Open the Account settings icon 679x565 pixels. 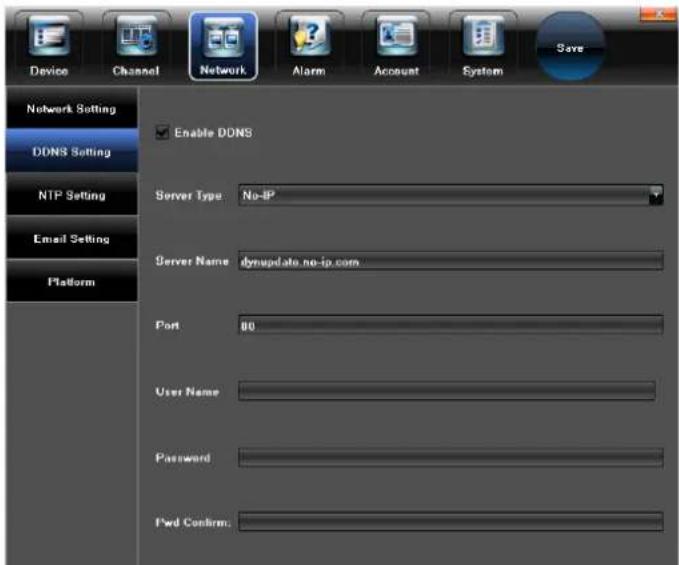coord(396,46)
